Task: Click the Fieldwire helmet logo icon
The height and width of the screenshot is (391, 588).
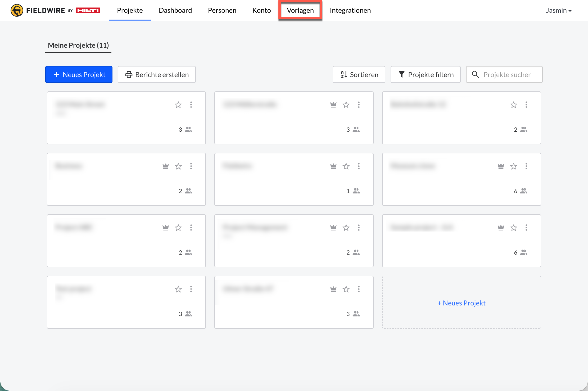Action: tap(17, 10)
